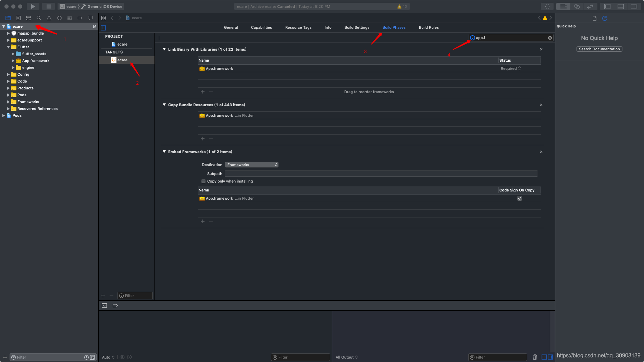Show the Symbol navigator

(28, 18)
